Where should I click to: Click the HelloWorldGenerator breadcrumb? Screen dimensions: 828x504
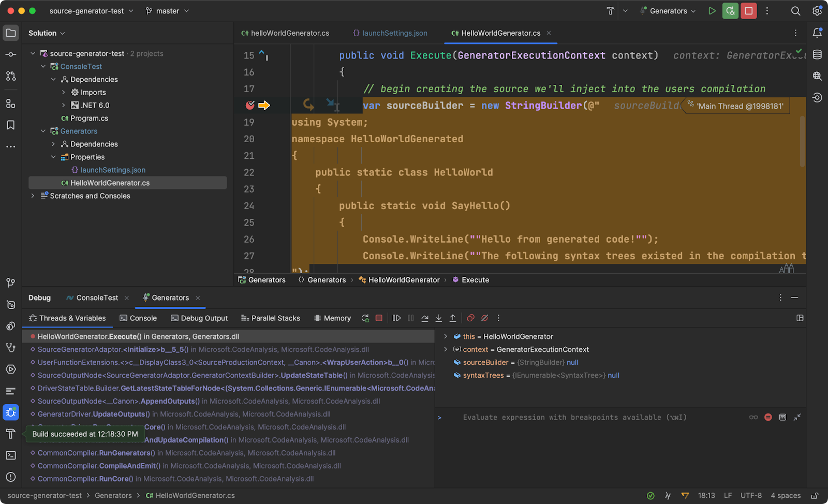pyautogui.click(x=399, y=280)
